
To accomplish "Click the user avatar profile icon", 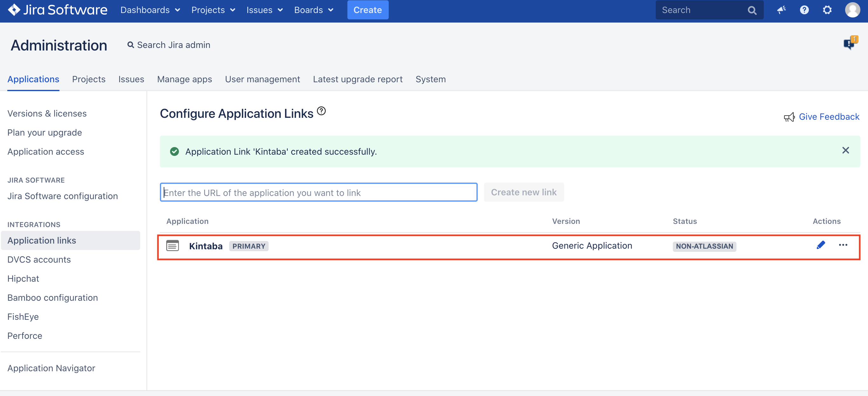I will coord(852,10).
